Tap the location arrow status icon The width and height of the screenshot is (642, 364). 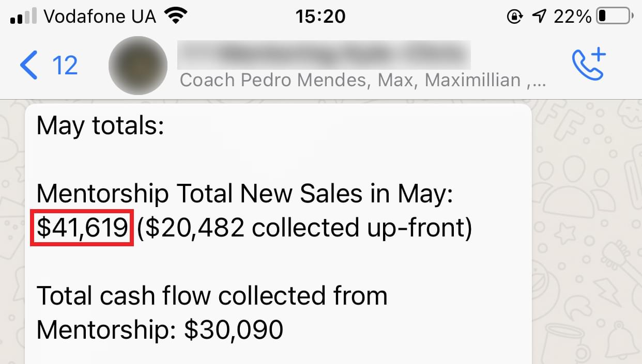pyautogui.click(x=539, y=17)
